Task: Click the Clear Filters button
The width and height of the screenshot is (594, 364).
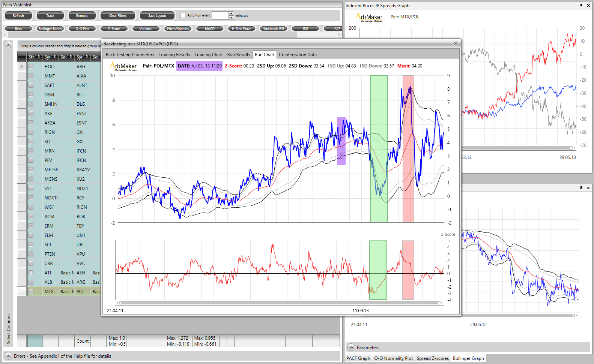Action: pyautogui.click(x=118, y=16)
